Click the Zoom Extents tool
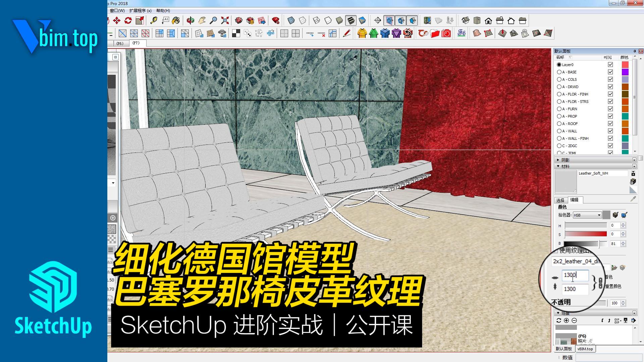Image resolution: width=644 pixels, height=362 pixels. click(x=225, y=20)
